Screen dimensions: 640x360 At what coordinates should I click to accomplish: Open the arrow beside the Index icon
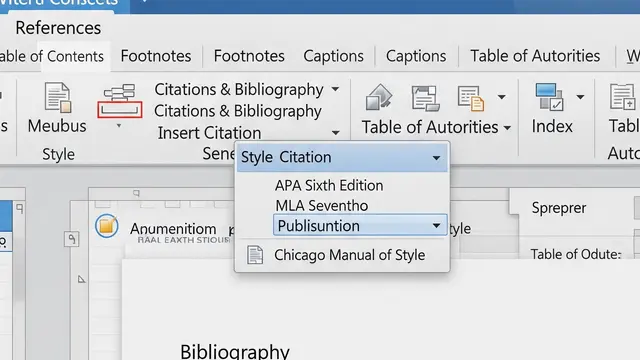580,97
